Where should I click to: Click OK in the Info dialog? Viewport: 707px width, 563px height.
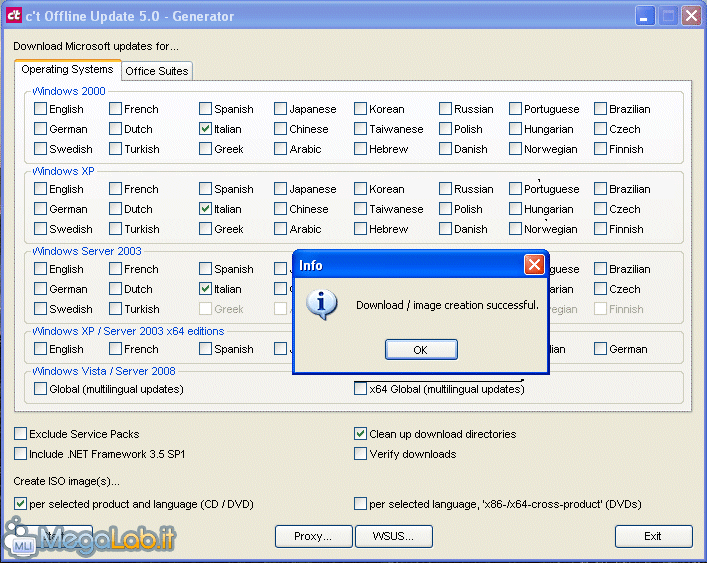(421, 350)
